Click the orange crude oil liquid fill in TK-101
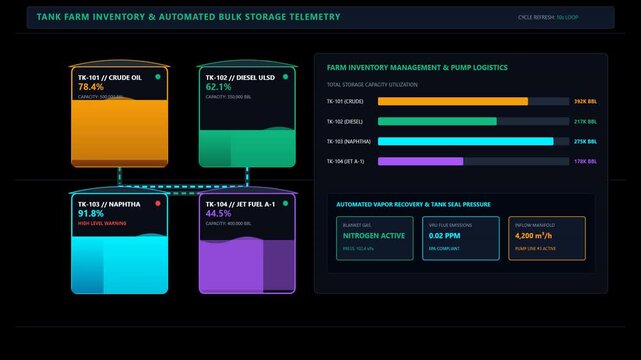 tap(119, 133)
